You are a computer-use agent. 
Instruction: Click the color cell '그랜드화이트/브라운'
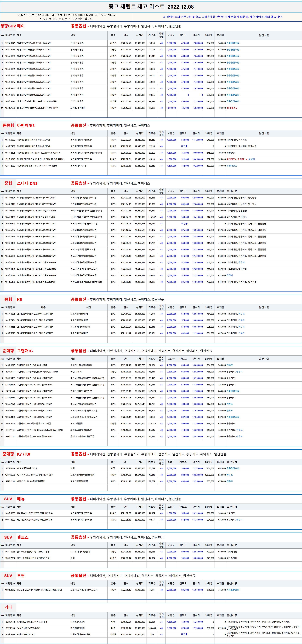click(80, 634)
